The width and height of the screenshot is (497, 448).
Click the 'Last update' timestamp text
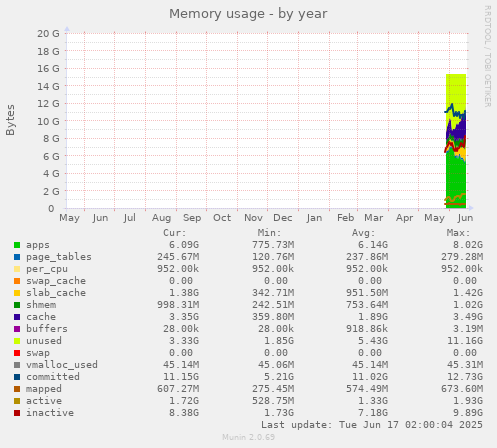coord(372,425)
